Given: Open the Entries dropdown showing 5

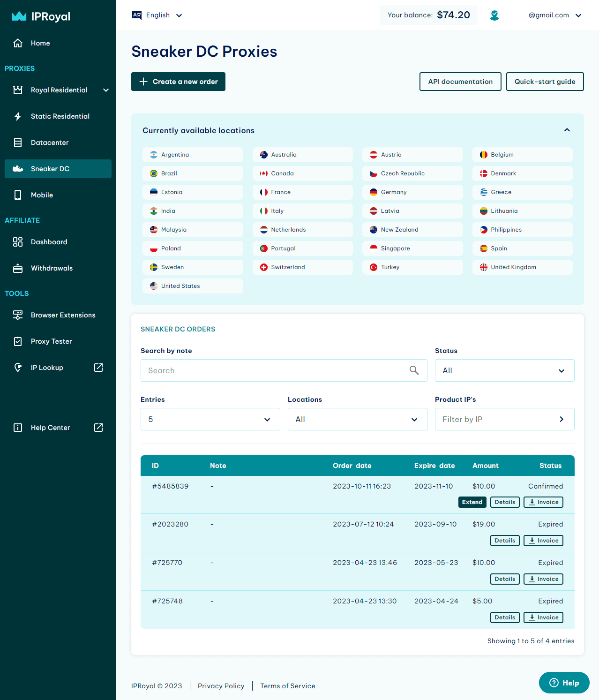Looking at the screenshot, I should (210, 419).
